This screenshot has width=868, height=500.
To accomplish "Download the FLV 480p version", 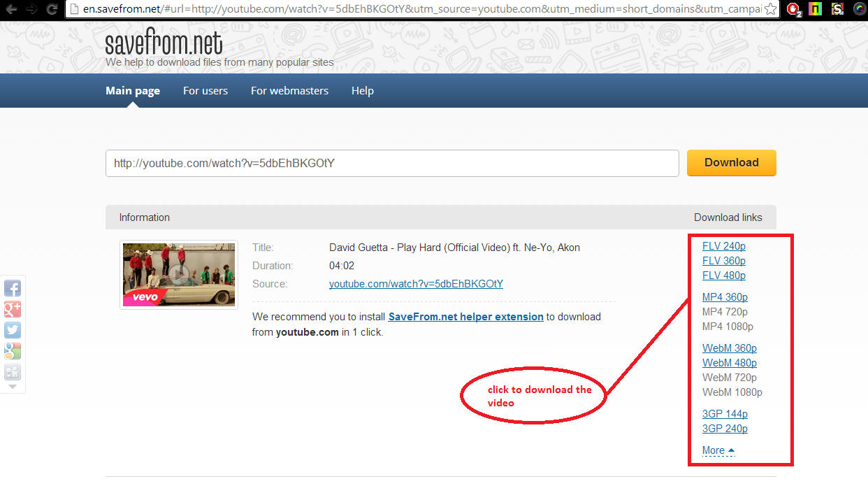I will click(724, 276).
